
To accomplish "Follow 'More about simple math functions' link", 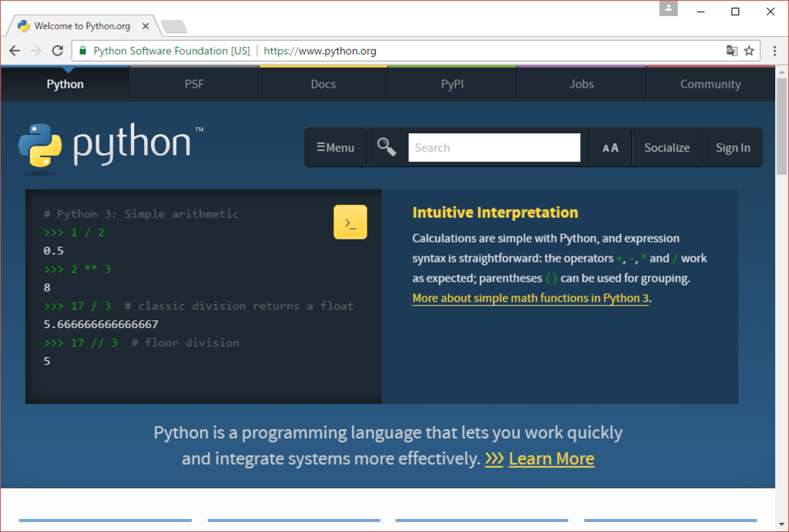I will tap(530, 298).
